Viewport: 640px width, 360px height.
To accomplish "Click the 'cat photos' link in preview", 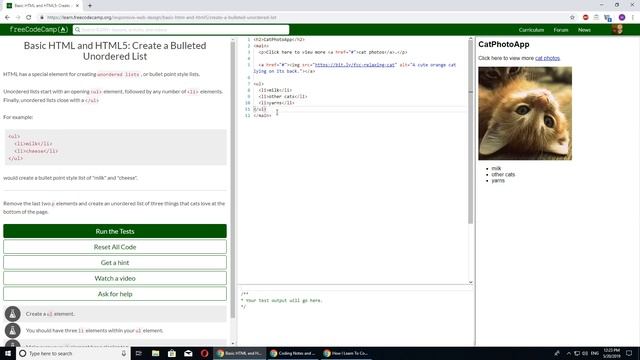I will tap(547, 58).
